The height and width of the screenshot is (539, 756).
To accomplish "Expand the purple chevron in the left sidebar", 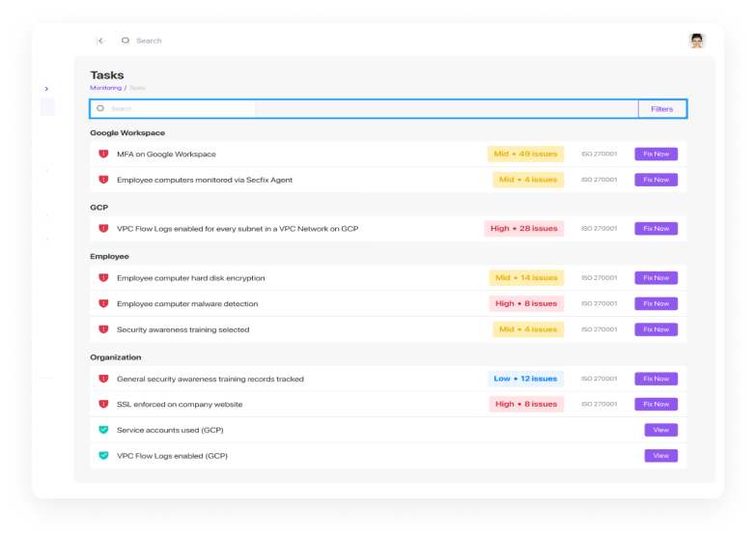I will click(46, 89).
